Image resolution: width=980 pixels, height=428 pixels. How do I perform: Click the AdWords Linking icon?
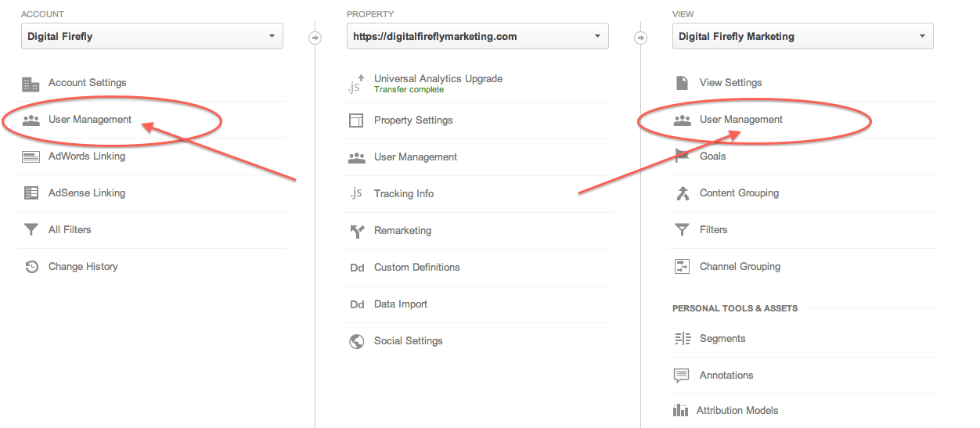pyautogui.click(x=31, y=156)
